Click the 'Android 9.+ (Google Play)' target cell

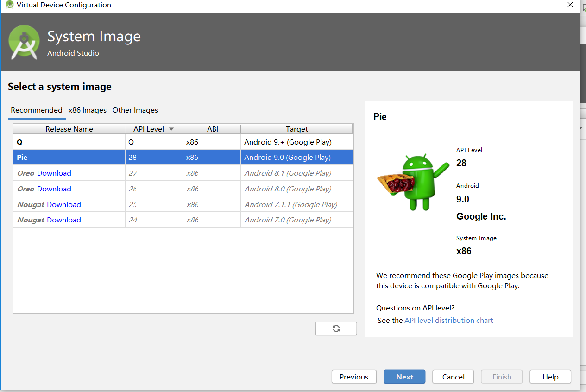pos(296,142)
